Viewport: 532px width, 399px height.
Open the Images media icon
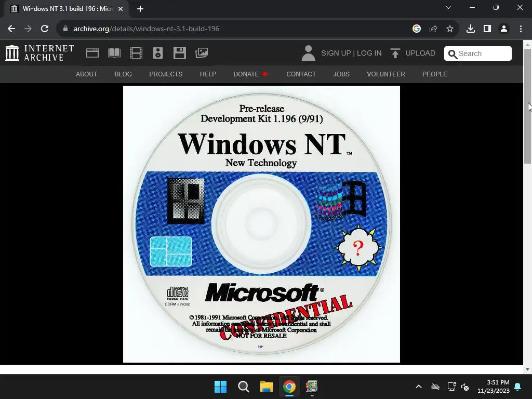[202, 54]
